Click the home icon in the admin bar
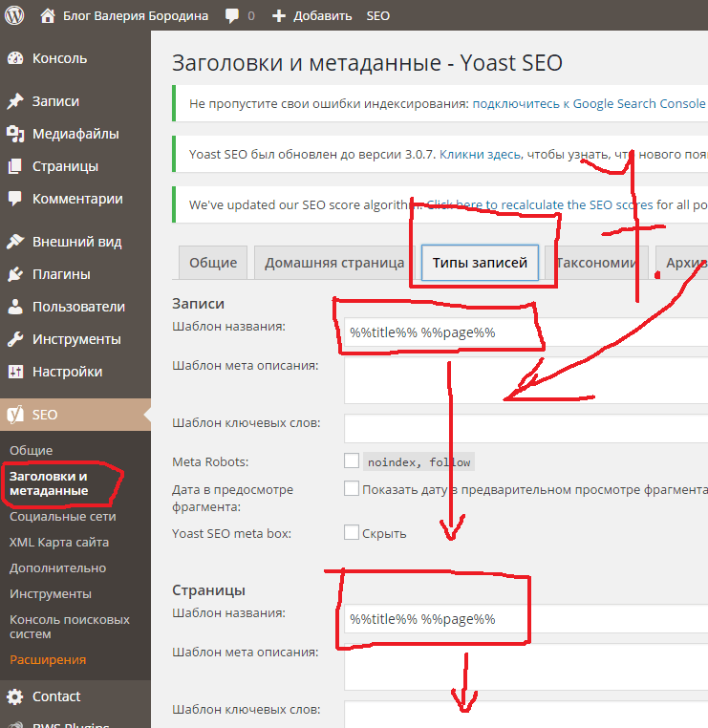This screenshot has height=728, width=708. [x=48, y=16]
